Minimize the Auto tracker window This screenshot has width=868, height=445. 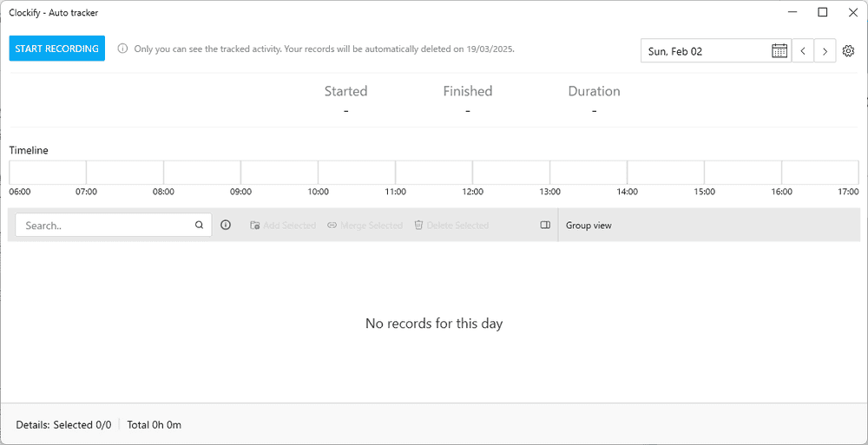[x=793, y=12]
